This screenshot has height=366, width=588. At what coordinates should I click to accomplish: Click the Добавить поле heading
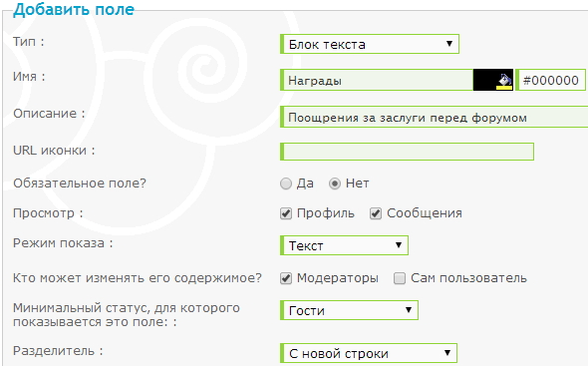click(74, 9)
